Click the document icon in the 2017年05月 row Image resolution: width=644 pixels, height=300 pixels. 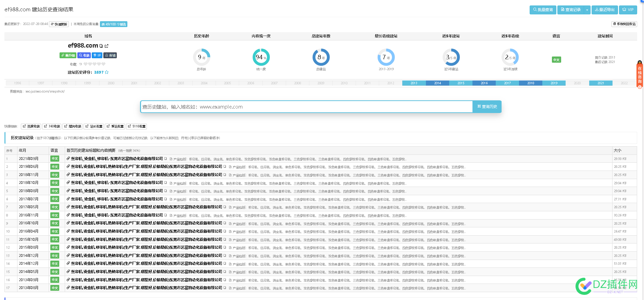[x=230, y=207]
